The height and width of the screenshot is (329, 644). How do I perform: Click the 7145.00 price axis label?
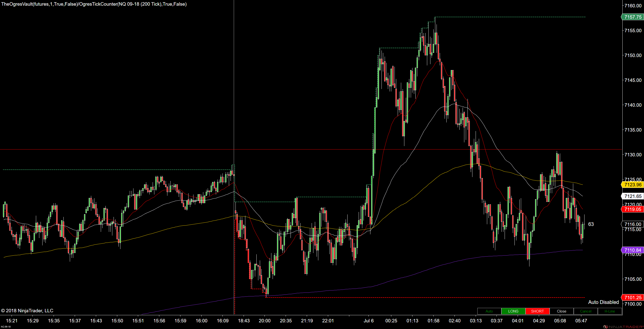(633, 80)
